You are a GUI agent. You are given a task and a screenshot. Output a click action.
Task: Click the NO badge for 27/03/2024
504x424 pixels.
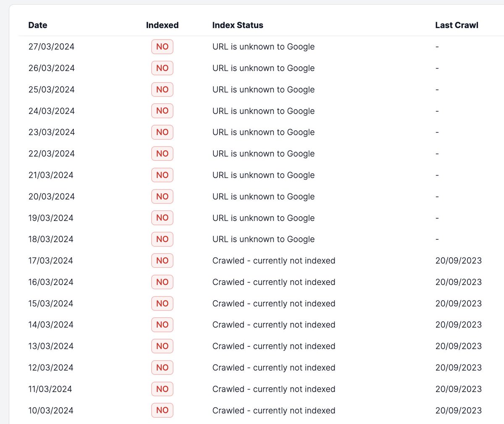(162, 47)
